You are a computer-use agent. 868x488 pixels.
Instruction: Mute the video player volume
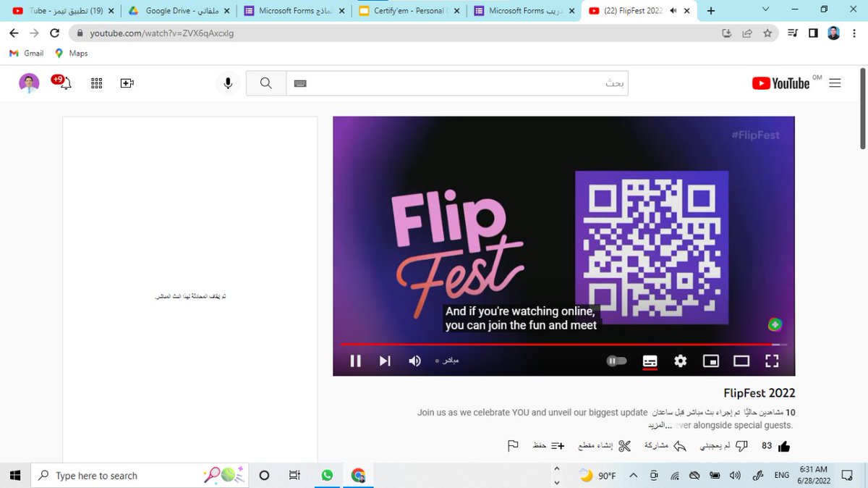click(x=414, y=361)
